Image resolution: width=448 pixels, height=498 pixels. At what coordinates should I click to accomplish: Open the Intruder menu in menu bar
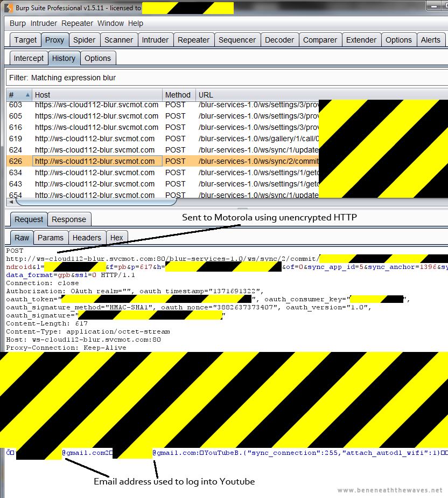(44, 24)
